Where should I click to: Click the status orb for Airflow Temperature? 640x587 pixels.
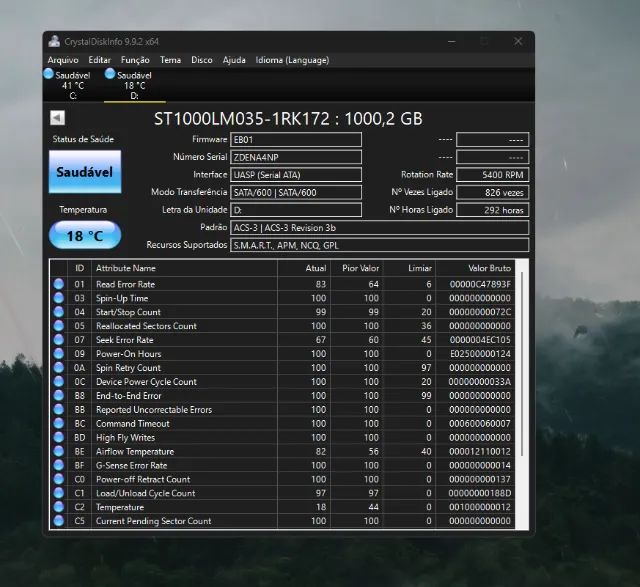(x=59, y=451)
